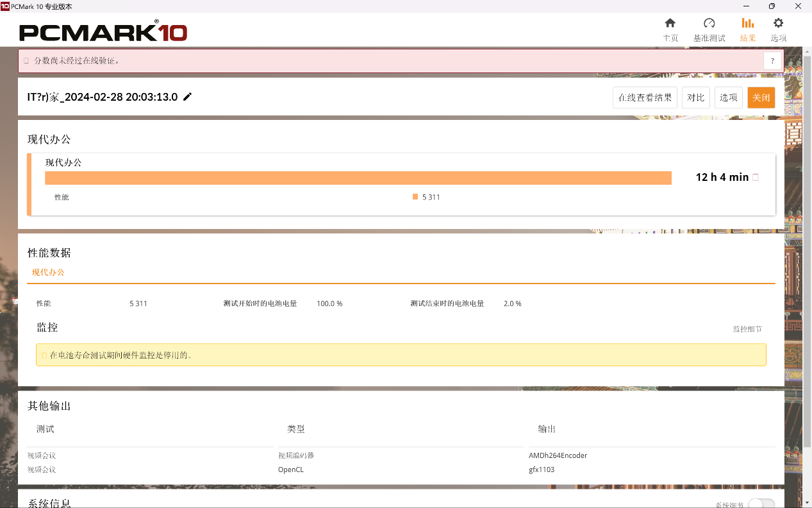Click the 5 311 value in 性能数据 row
The width and height of the screenshot is (812, 508).
point(138,303)
